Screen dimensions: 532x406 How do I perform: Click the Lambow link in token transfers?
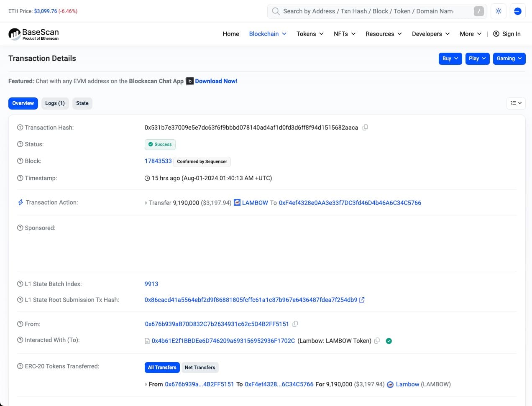pyautogui.click(x=407, y=384)
